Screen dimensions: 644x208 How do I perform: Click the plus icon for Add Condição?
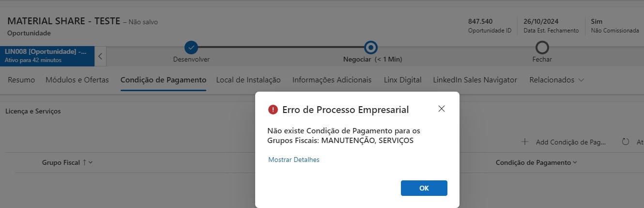pyautogui.click(x=524, y=142)
